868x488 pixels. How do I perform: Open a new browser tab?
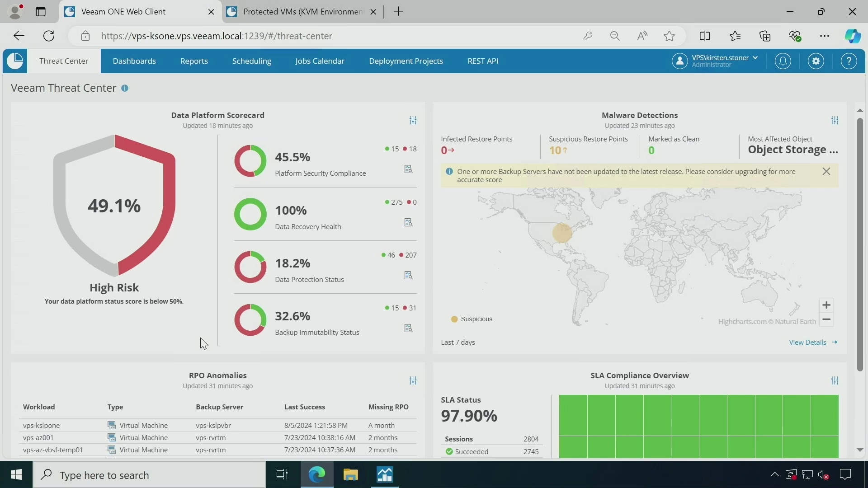pos(398,12)
